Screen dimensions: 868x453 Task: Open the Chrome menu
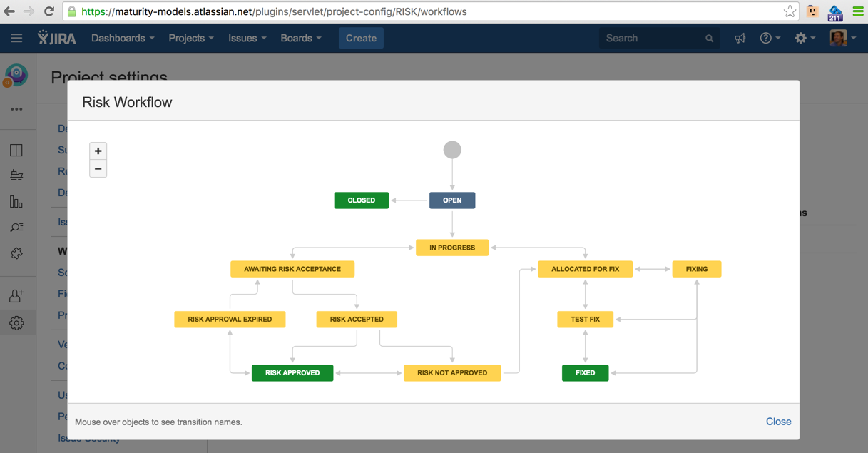pos(858,11)
